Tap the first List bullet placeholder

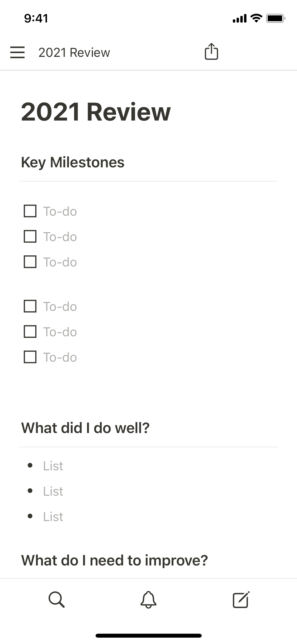pyautogui.click(x=53, y=466)
